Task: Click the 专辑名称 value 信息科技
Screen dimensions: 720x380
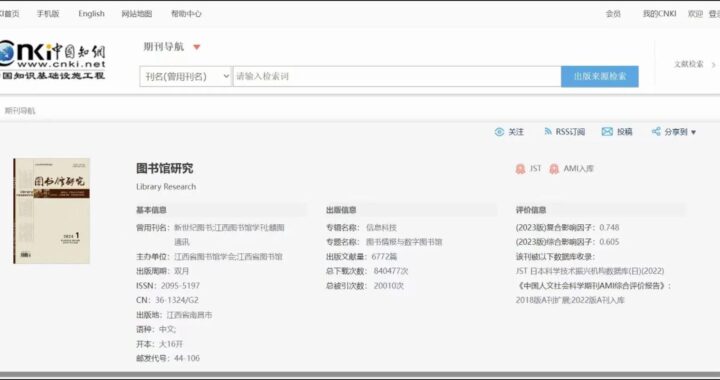Action: [381, 227]
